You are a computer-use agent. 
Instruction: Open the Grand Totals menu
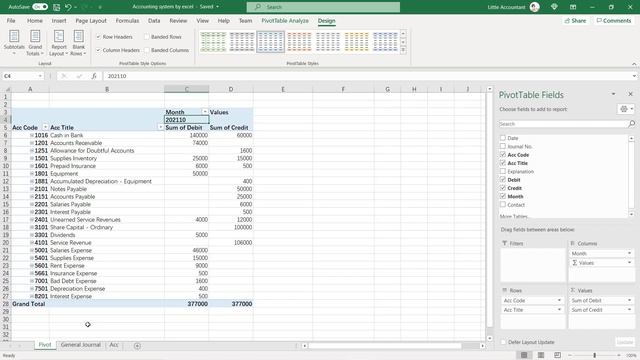click(x=35, y=42)
